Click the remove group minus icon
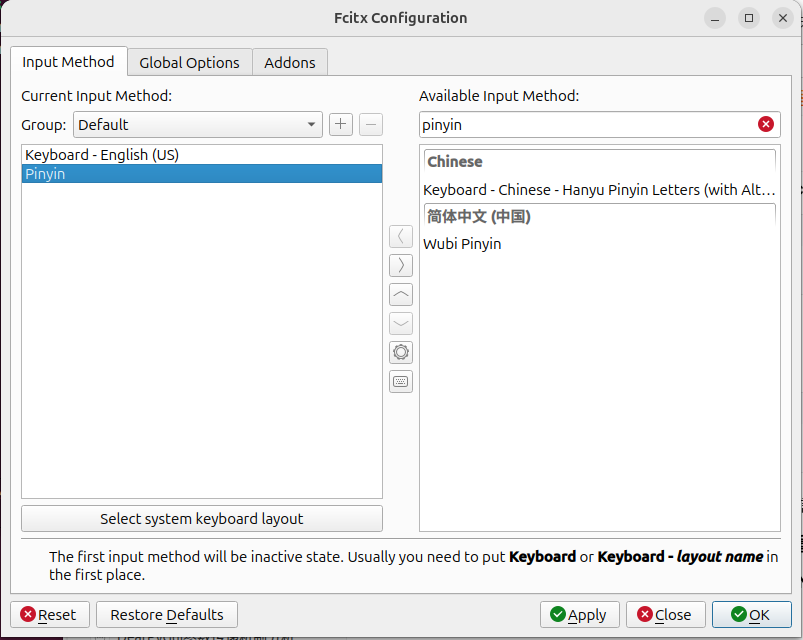This screenshot has height=640, width=803. coord(371,124)
